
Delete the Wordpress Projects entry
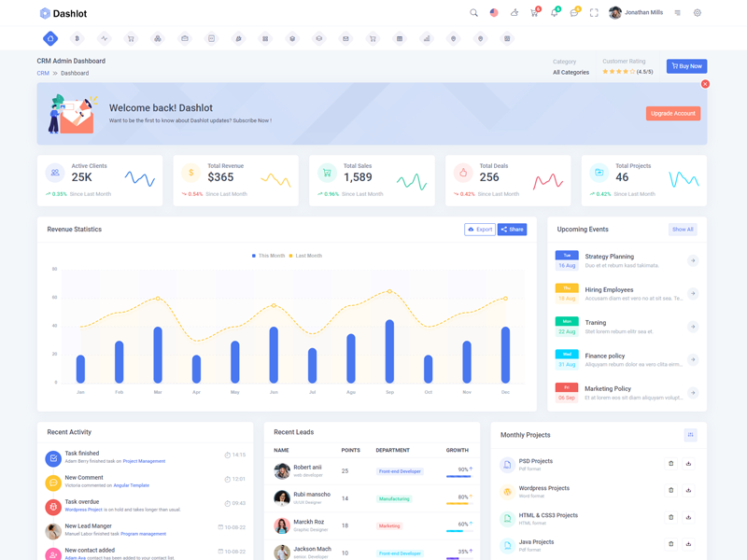[x=670, y=491]
